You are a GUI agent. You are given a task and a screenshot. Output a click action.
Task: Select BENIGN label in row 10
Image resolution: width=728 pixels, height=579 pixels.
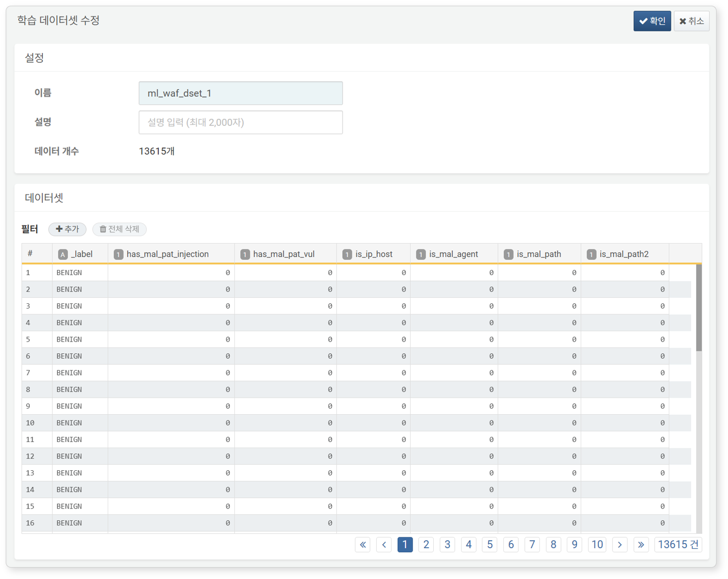[69, 423]
